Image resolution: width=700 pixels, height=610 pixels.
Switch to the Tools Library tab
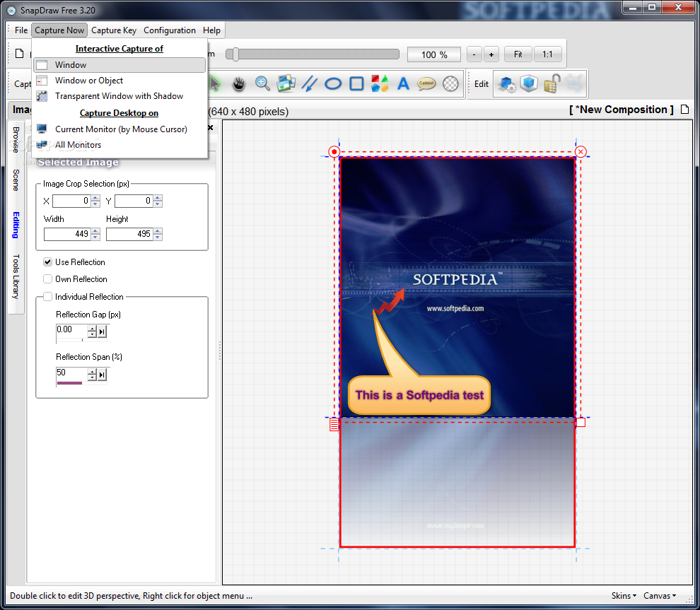[x=16, y=276]
